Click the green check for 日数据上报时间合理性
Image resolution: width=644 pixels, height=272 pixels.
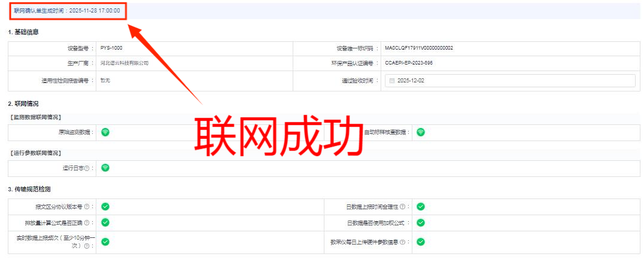coord(421,207)
